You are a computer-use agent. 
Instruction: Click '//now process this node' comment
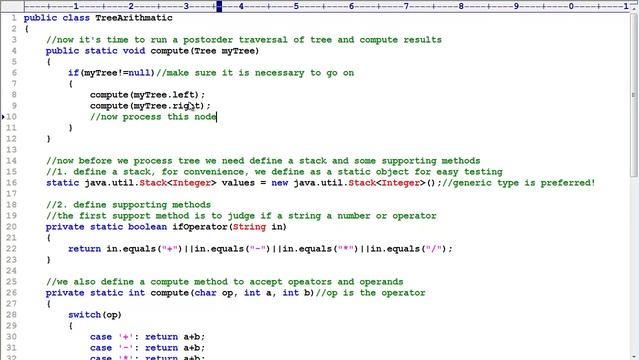(x=153, y=117)
